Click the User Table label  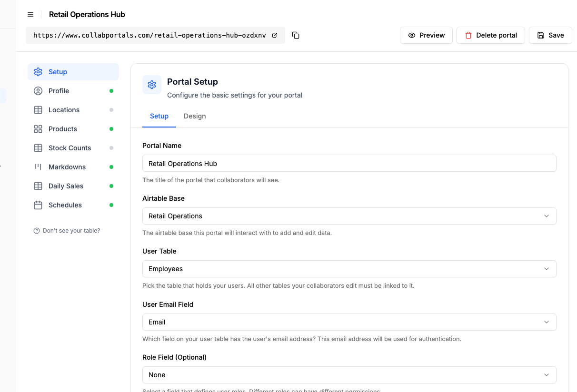(x=159, y=251)
